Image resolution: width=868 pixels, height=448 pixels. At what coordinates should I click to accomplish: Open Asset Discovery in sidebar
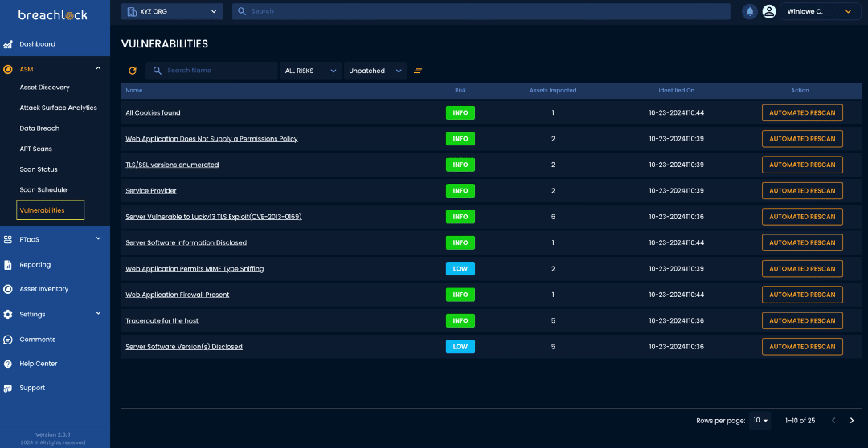[44, 88]
